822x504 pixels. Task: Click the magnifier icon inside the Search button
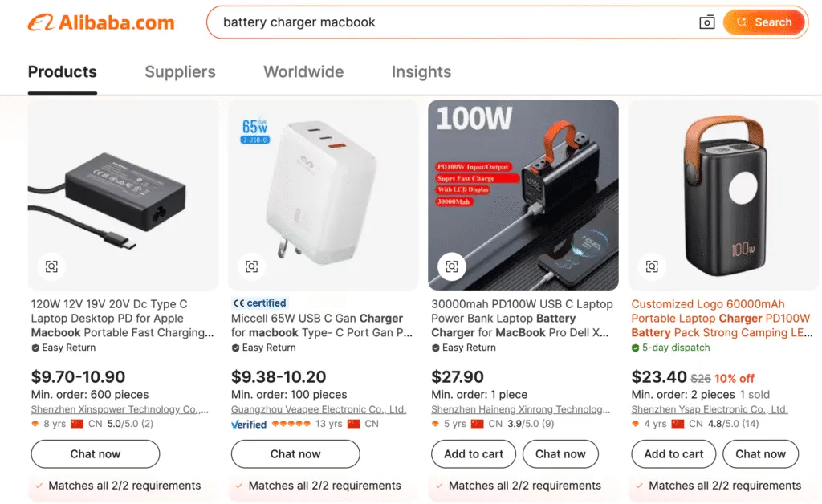click(742, 22)
